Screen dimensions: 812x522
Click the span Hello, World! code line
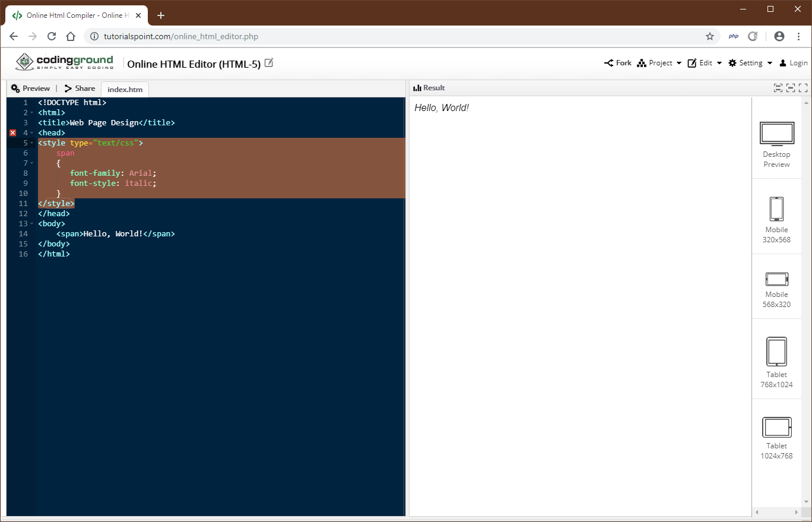(116, 234)
